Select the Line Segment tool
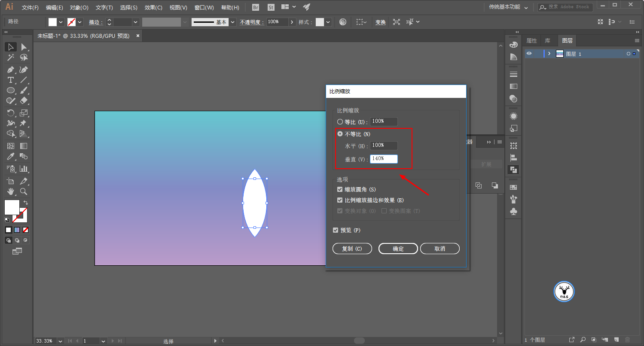The image size is (644, 346). [x=24, y=80]
